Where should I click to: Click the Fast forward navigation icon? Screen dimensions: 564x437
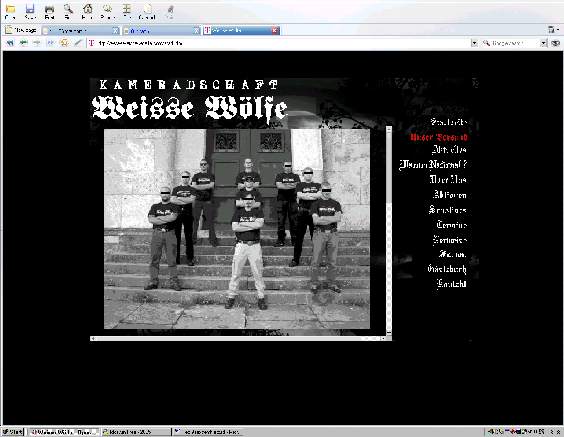click(x=50, y=43)
